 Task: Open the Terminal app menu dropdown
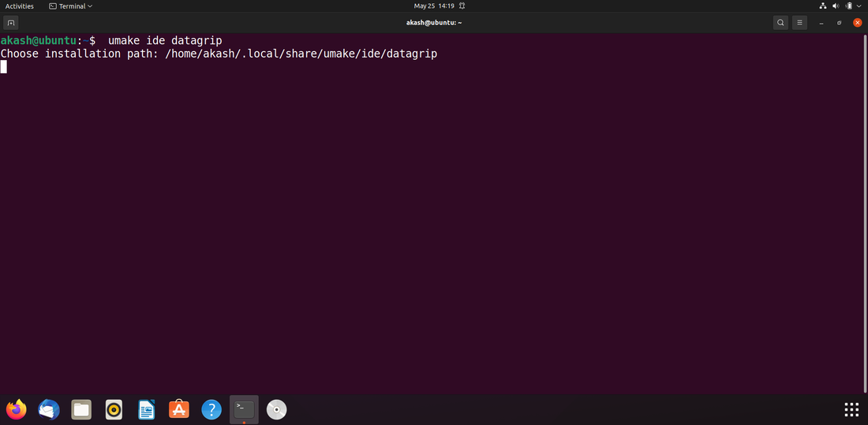(70, 6)
